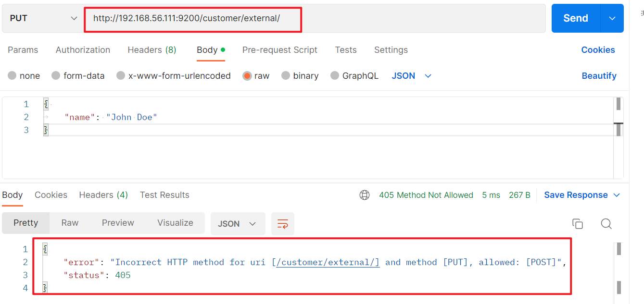Select the raw body type

256,76
